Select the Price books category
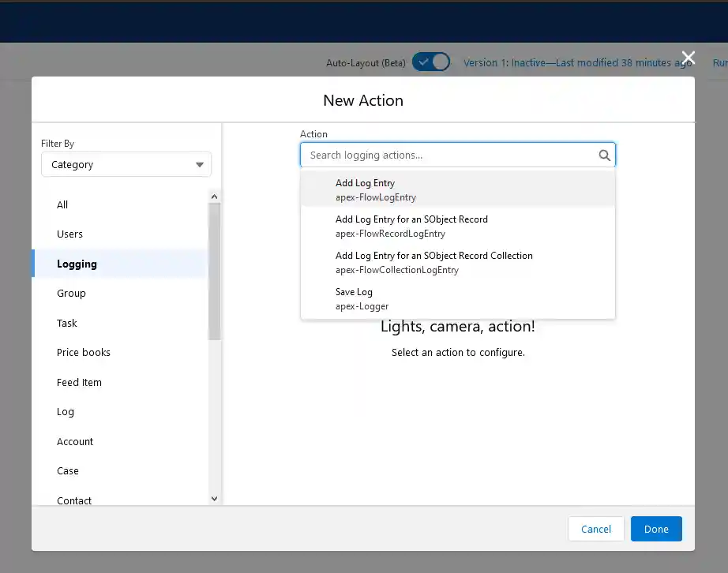This screenshot has height=573, width=728. pos(83,352)
